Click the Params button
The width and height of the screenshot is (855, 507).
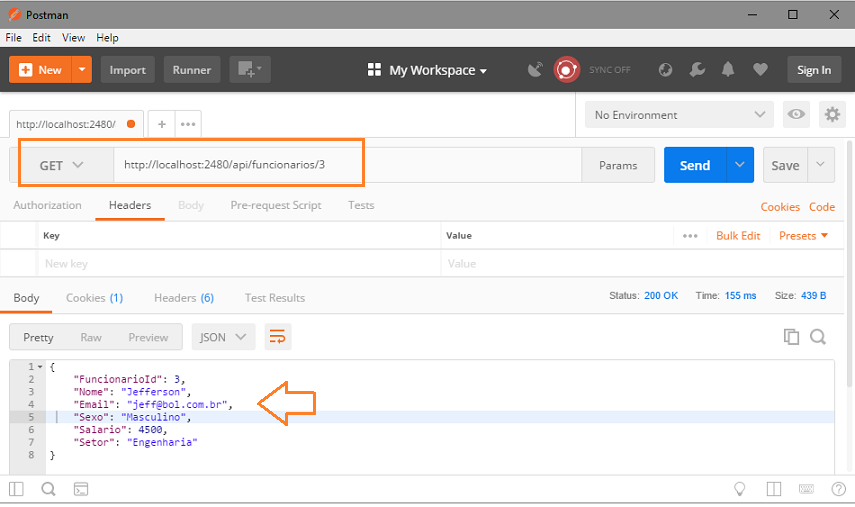click(x=618, y=165)
